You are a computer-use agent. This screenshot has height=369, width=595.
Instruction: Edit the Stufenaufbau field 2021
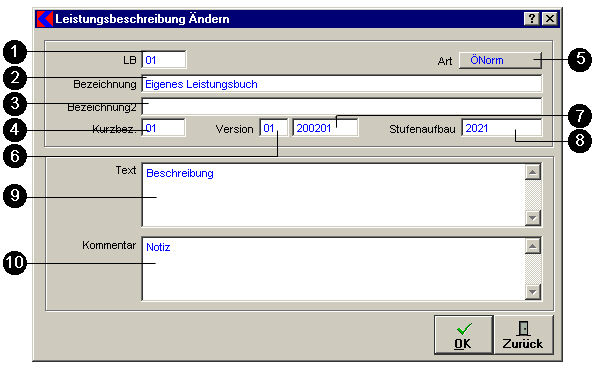(502, 128)
